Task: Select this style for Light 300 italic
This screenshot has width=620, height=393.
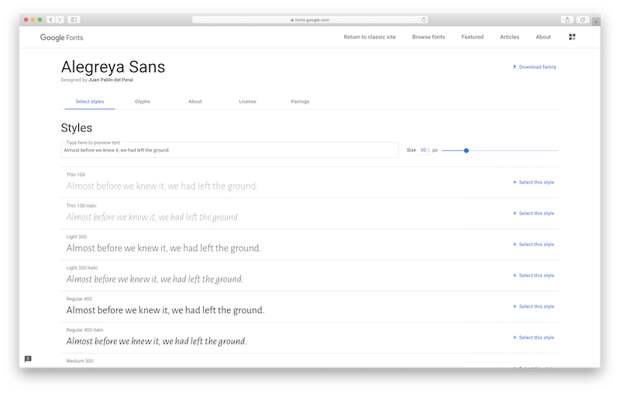Action: 533,276
